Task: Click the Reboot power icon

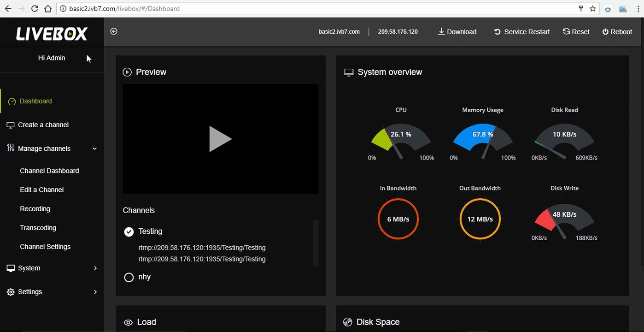Action: click(605, 32)
